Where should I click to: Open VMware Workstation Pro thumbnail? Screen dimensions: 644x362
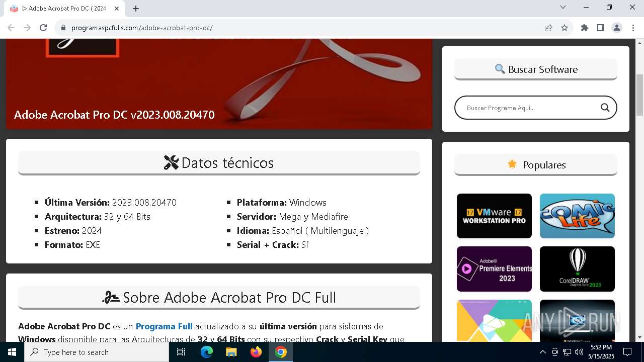[x=494, y=216]
